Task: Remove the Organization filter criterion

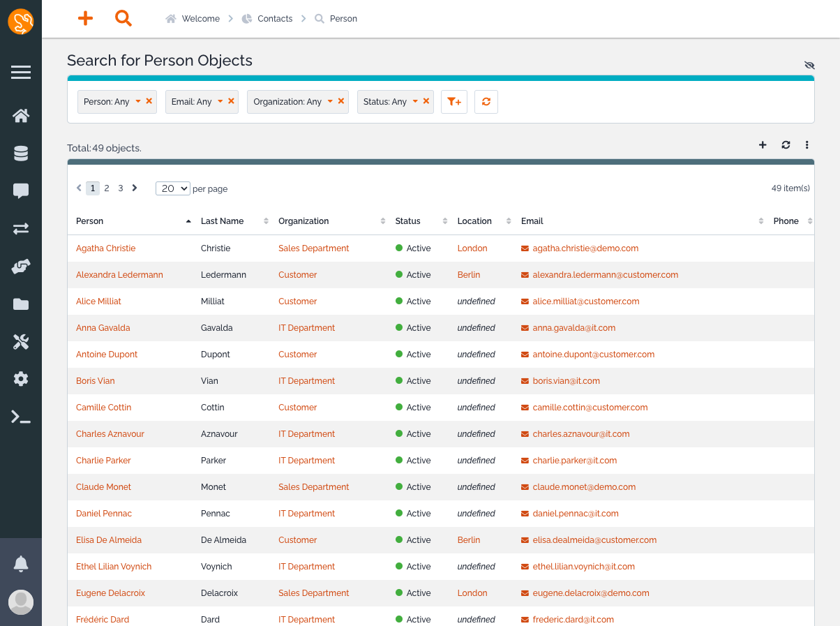Action: (x=341, y=101)
